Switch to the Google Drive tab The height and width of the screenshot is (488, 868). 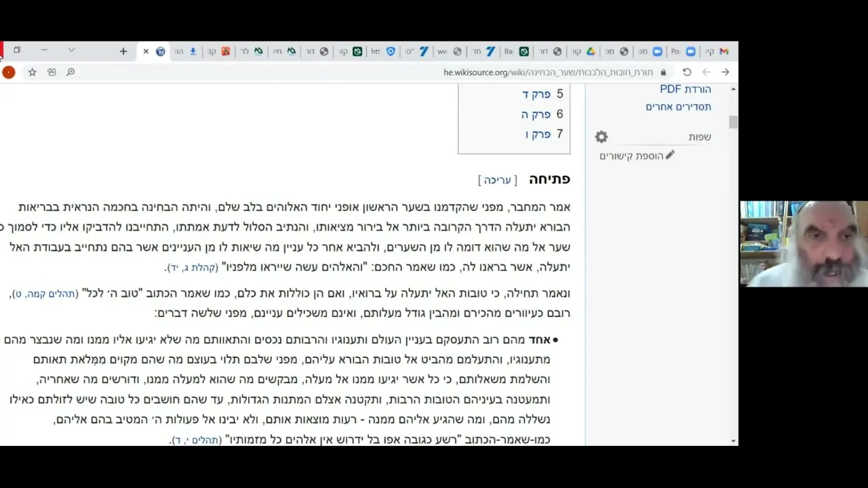583,52
